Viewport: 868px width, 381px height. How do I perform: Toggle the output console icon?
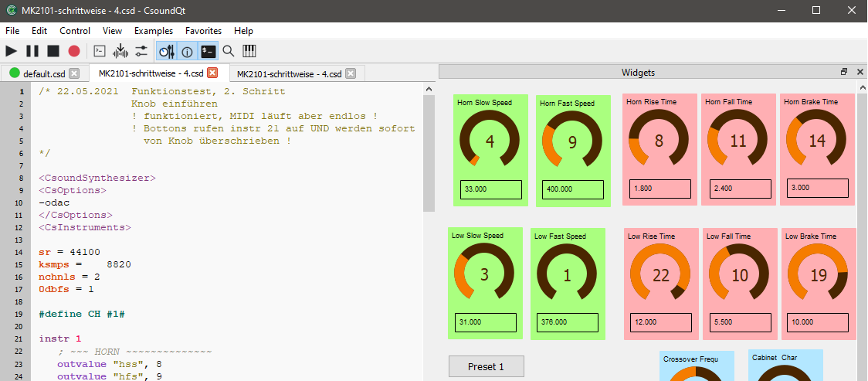[209, 52]
